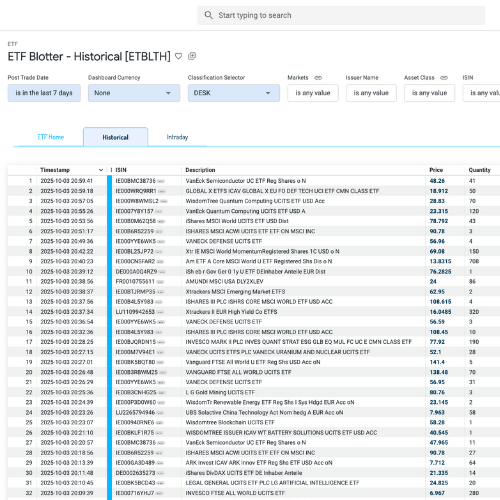This screenshot has height=500, width=500.
Task: Open the ellipsis menu on row 22 ISIN
Action: (161, 392)
